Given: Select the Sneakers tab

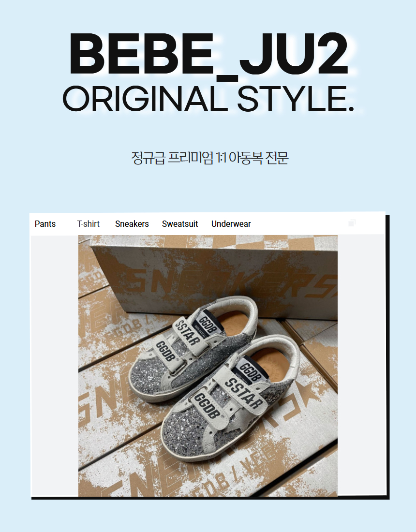Looking at the screenshot, I should pos(132,224).
